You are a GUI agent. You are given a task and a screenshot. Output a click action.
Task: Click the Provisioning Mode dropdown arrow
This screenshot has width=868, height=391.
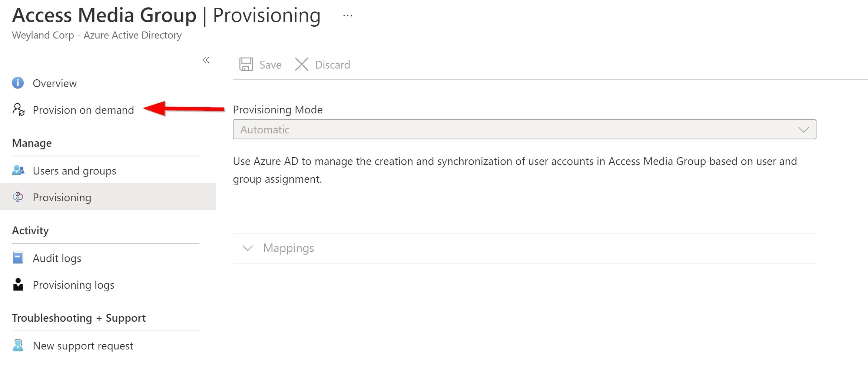pyautogui.click(x=804, y=130)
